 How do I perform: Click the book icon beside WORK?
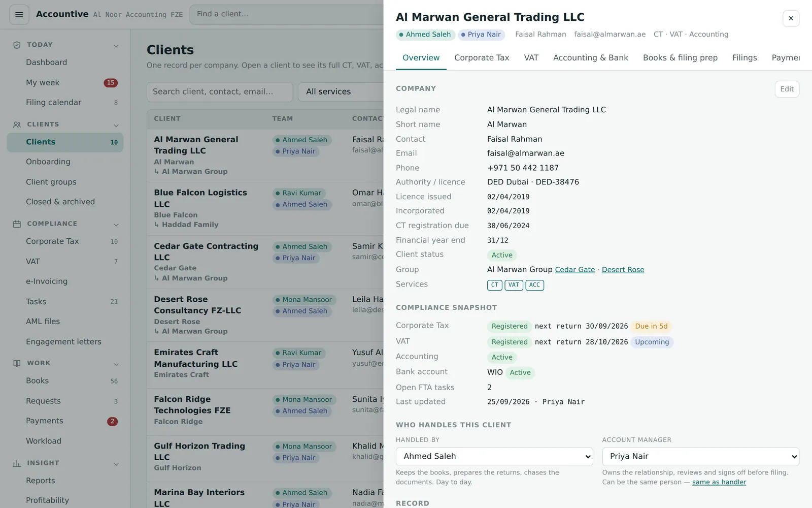pos(17,363)
